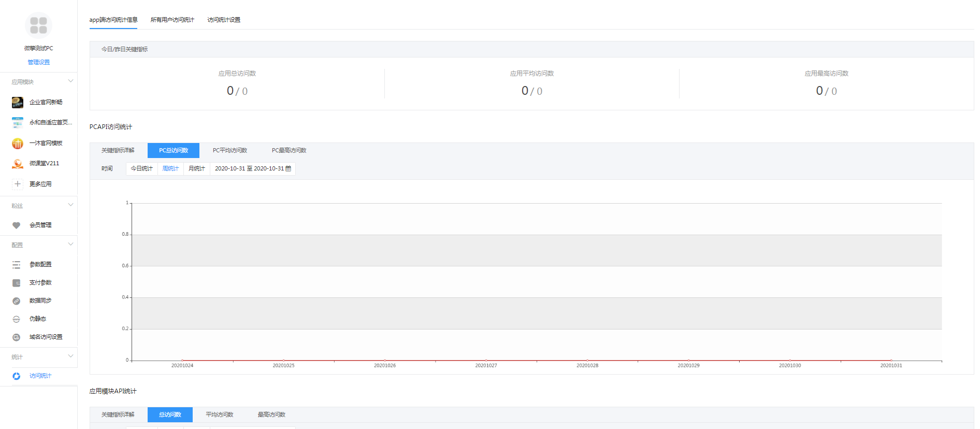Click the 仿静态 globe icon
Image resolution: width=980 pixels, height=429 pixels.
pyautogui.click(x=17, y=319)
